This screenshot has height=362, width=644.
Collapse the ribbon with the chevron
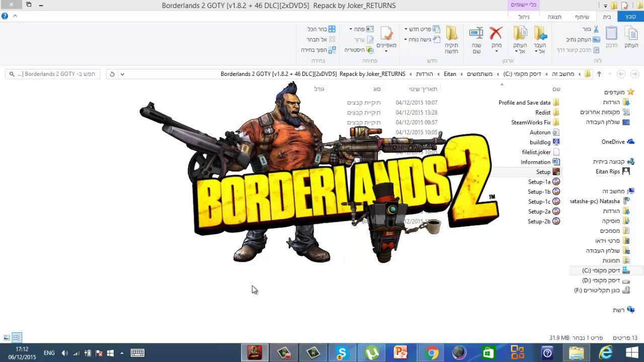click(x=15, y=16)
